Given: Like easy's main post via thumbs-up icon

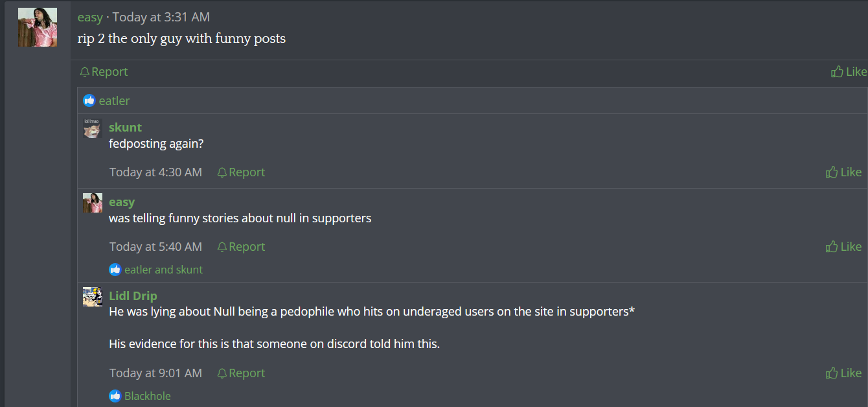Looking at the screenshot, I should (x=837, y=72).
